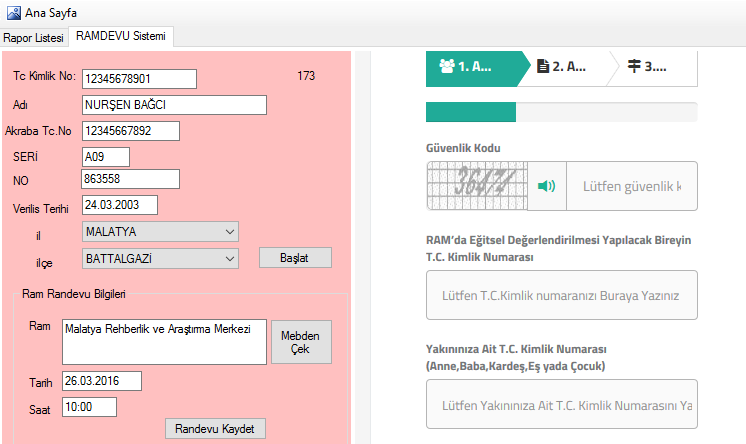Click the Mebden Çek button

[x=301, y=342]
